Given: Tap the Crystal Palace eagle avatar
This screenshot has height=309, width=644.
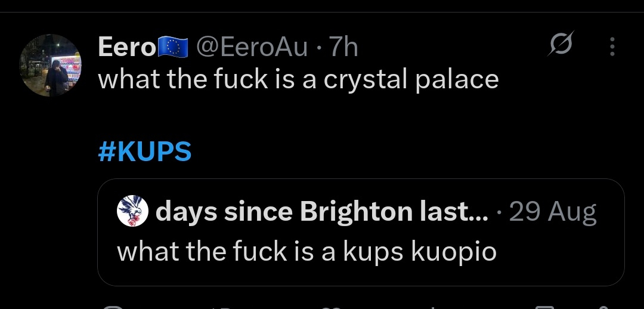Looking at the screenshot, I should click(x=132, y=212).
